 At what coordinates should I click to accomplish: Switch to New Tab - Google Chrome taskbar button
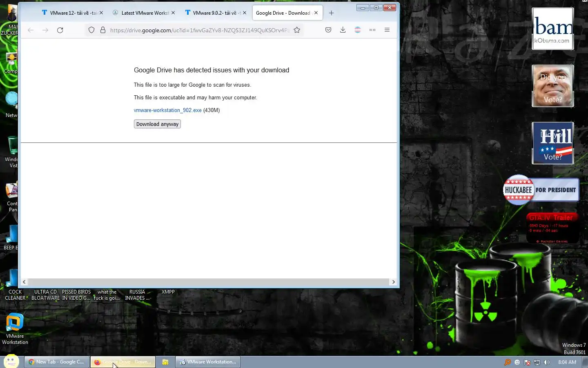pos(57,362)
